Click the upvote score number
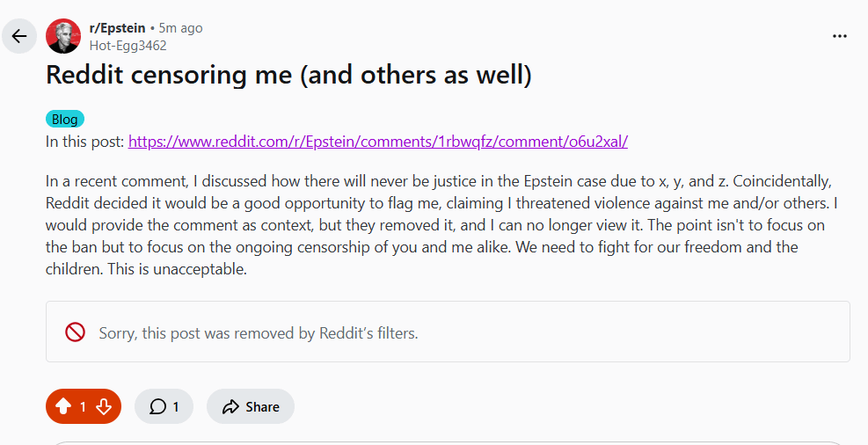This screenshot has width=868, height=445. pyautogui.click(x=84, y=406)
